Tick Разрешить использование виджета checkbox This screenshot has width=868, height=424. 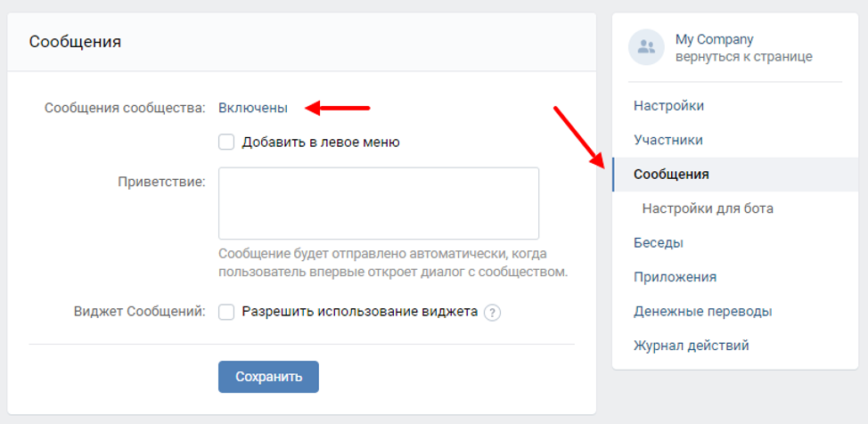click(226, 312)
